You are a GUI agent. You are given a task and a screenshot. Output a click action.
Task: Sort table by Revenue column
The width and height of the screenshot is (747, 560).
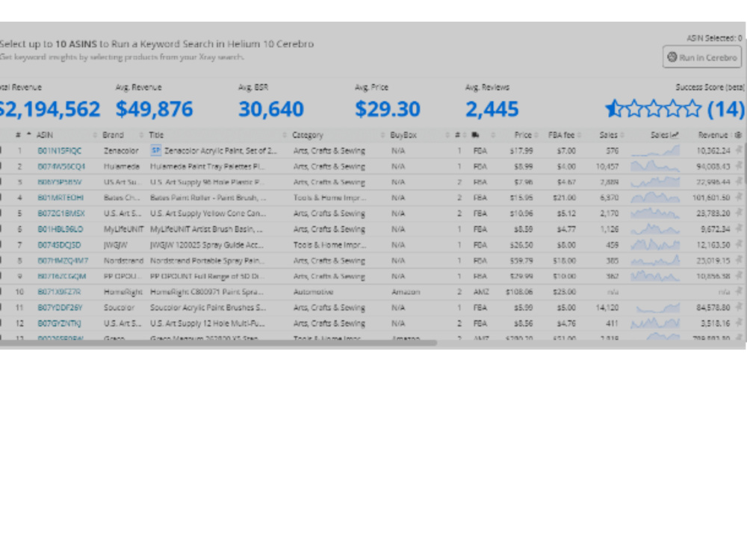(713, 135)
